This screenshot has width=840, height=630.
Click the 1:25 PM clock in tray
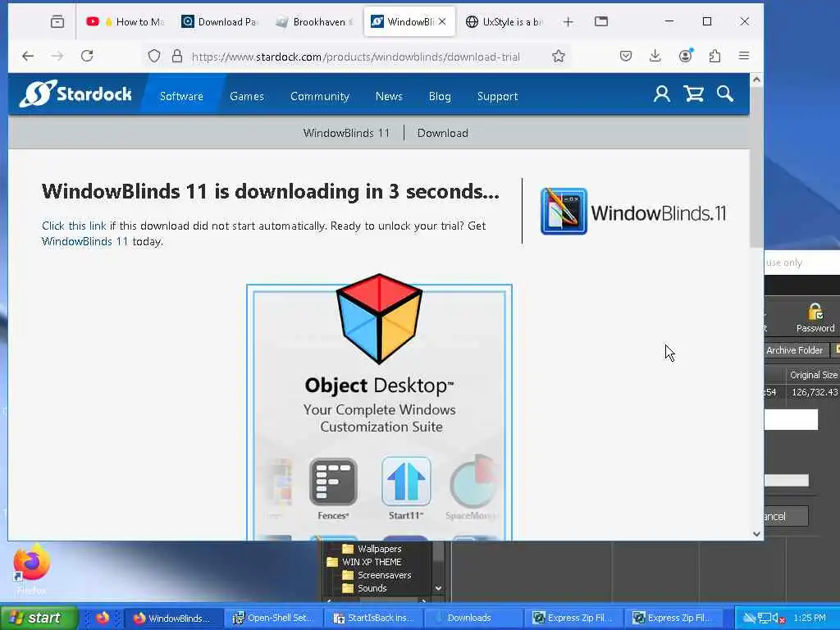click(810, 618)
